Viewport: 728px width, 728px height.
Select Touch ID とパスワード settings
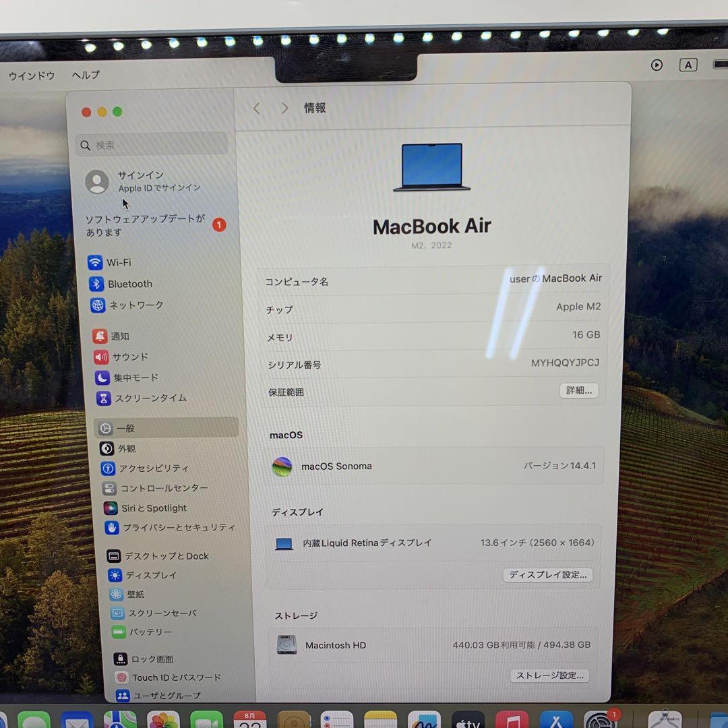(168, 677)
